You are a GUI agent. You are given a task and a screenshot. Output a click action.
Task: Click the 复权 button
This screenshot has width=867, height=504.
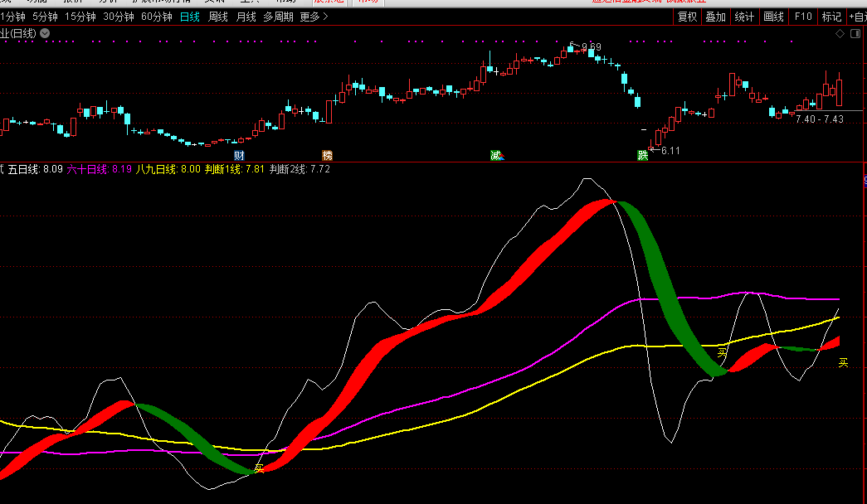[687, 17]
